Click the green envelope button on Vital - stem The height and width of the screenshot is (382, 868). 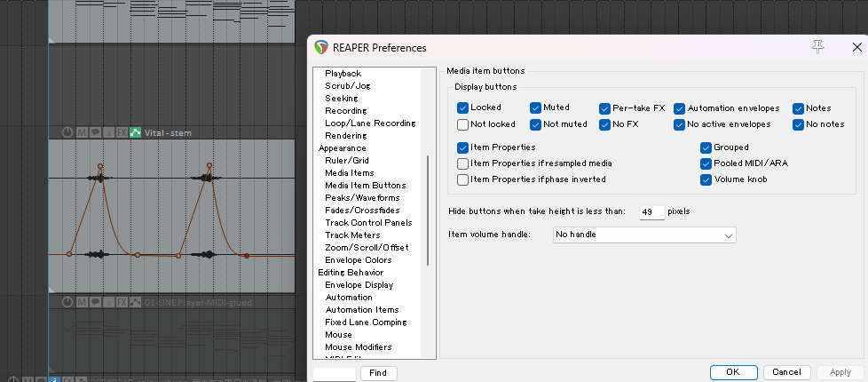[135, 132]
